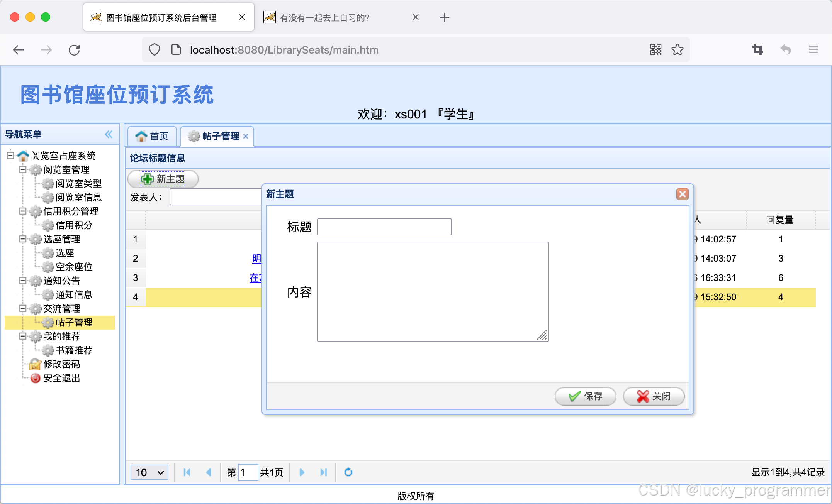Close the 新主题 dialog with red X
This screenshot has width=832, height=504.
tap(682, 194)
